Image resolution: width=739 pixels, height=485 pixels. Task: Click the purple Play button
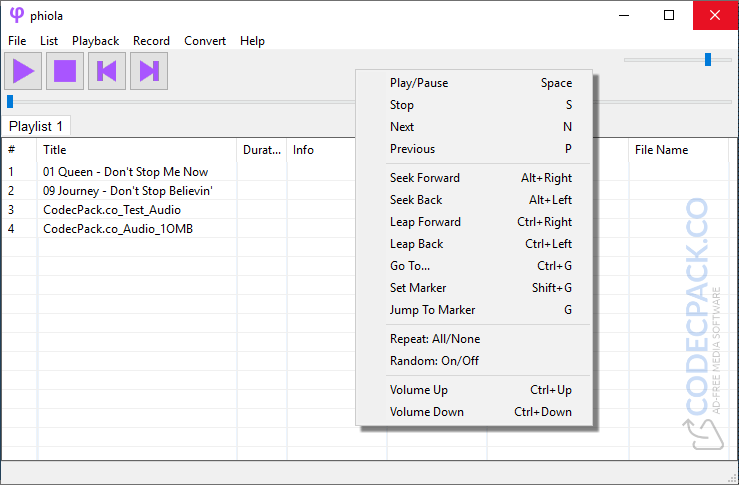tap(23, 71)
